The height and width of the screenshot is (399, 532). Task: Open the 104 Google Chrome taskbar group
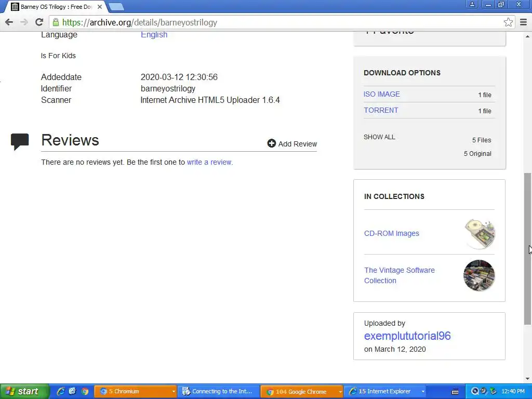(x=302, y=391)
